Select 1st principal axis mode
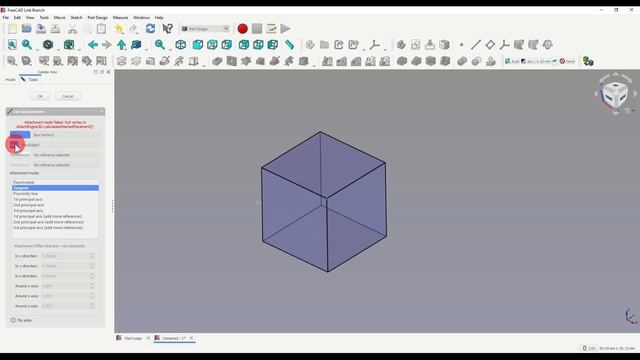The width and height of the screenshot is (640, 360). coord(56,199)
